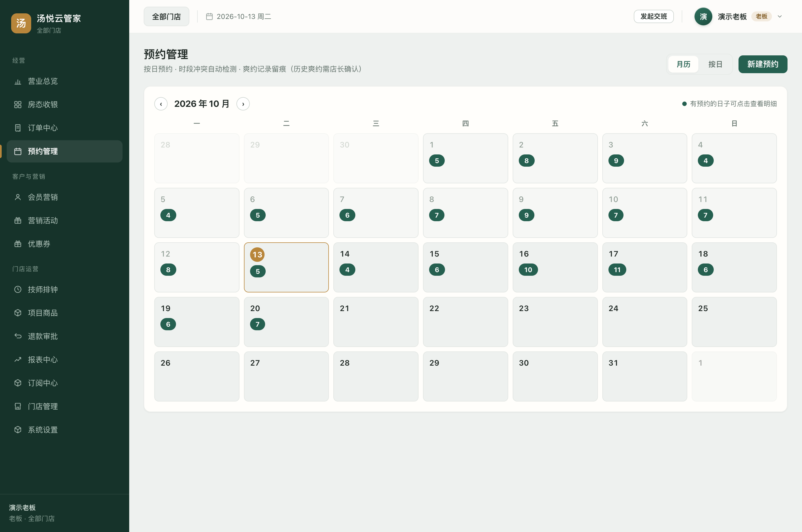802x532 pixels.
Task: Click 新建预约 button
Action: 763,64
